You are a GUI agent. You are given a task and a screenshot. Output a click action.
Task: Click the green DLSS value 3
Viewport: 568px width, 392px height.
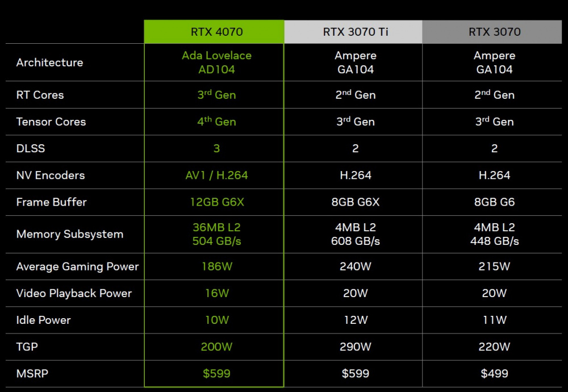[216, 148]
